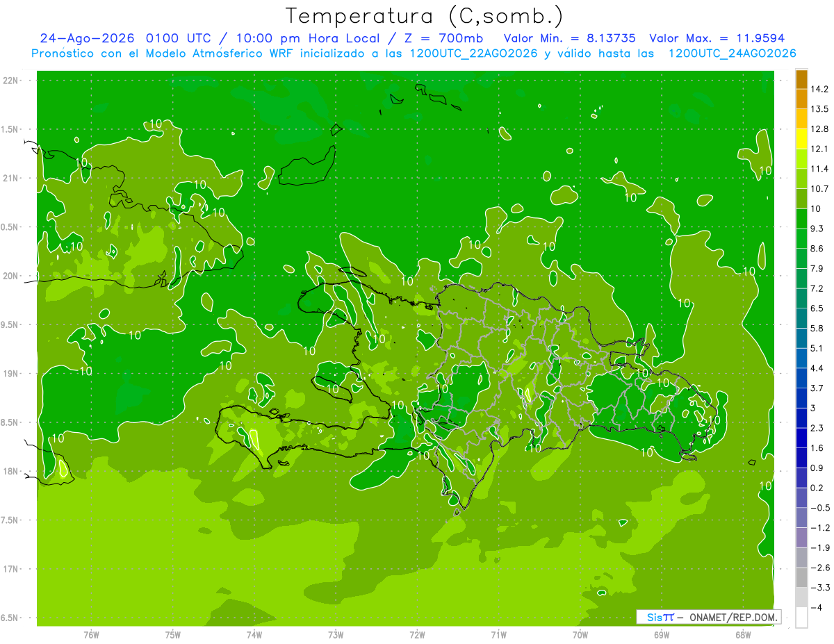Click the longitude axis label '76W'
834x644 pixels.
[90, 634]
